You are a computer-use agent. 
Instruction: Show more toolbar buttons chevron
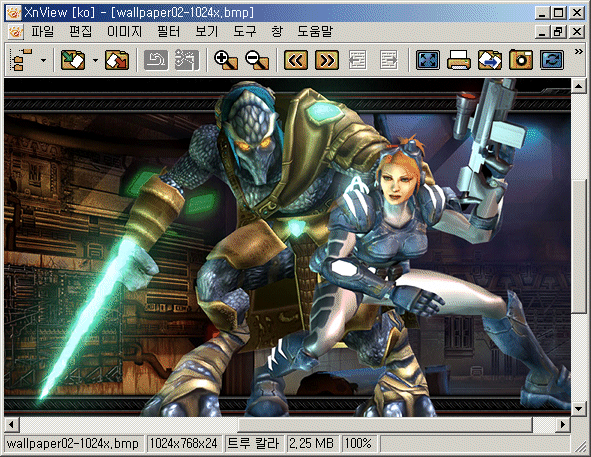point(579,52)
